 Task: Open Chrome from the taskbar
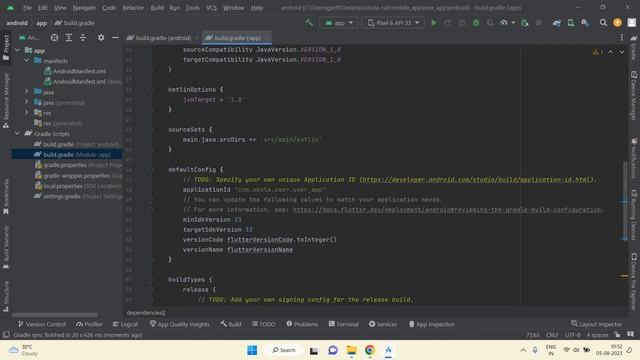tap(370, 350)
